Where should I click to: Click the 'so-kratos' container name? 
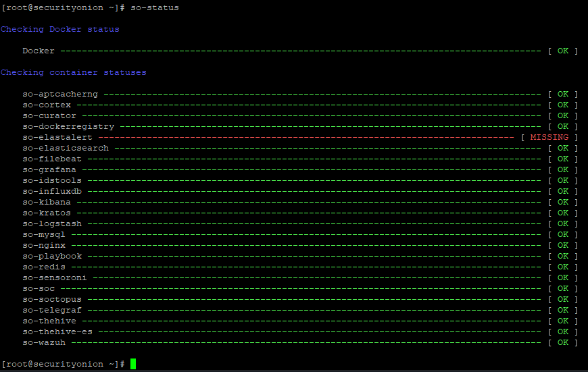click(47, 213)
